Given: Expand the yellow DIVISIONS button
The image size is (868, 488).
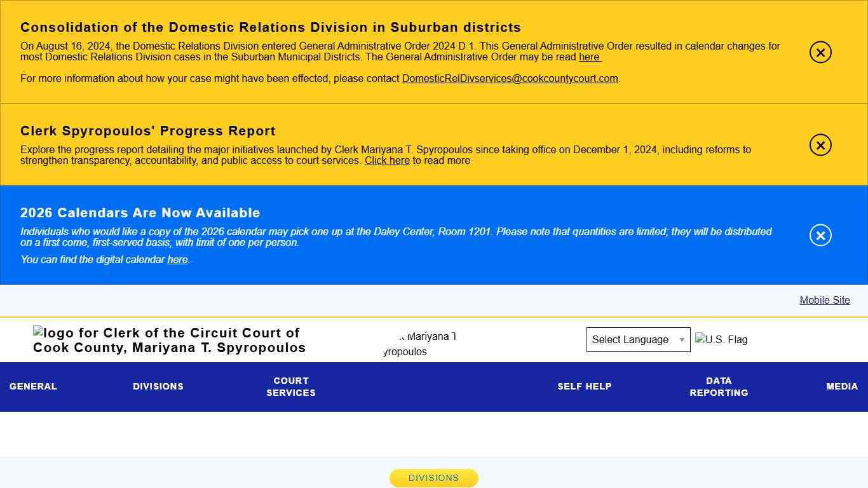Looking at the screenshot, I should tap(433, 478).
